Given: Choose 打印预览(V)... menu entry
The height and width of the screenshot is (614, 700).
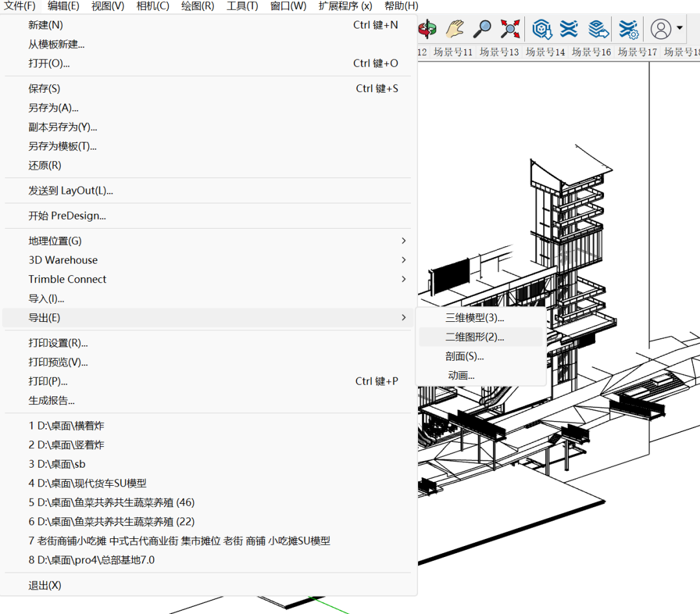Looking at the screenshot, I should pos(207,362).
